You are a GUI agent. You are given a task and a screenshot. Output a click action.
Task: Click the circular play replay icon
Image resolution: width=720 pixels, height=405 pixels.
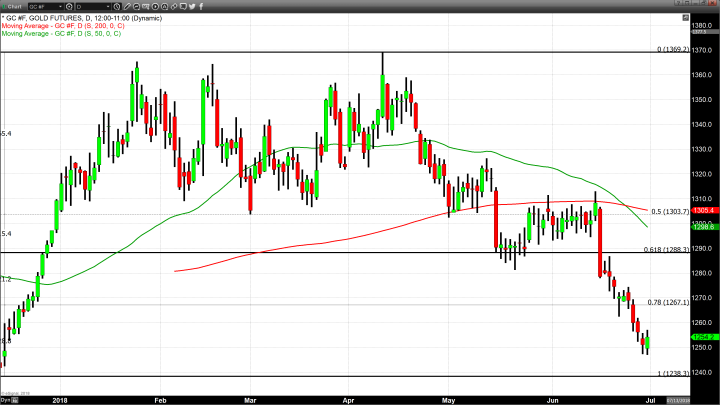point(155,6)
